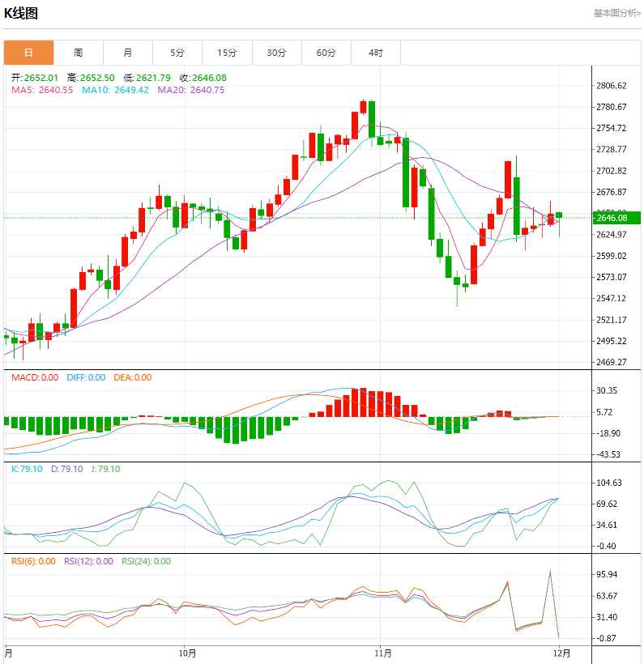Open the 4时 interval tab
The height and width of the screenshot is (664, 644).
(x=375, y=53)
